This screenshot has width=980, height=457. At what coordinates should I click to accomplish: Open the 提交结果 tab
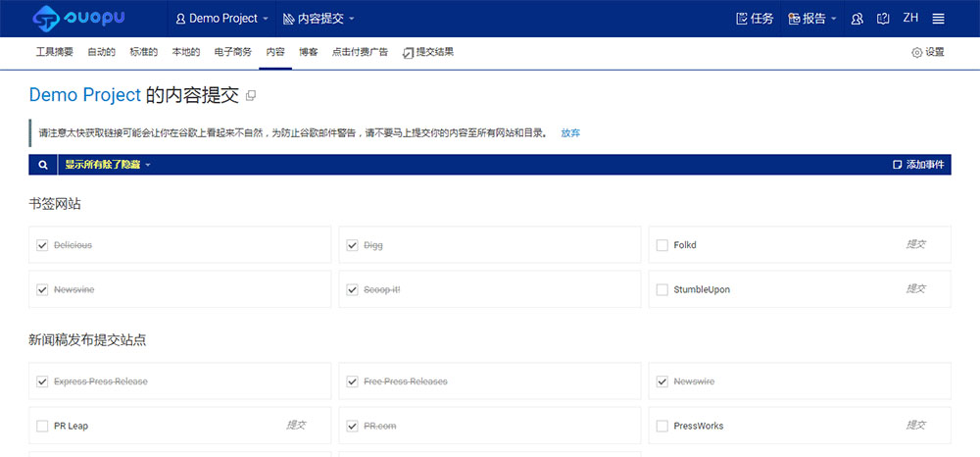click(x=429, y=53)
